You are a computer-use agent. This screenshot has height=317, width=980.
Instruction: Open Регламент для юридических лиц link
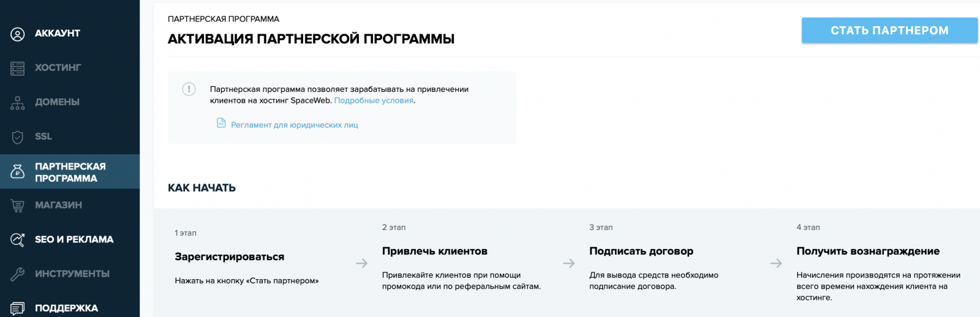[295, 125]
